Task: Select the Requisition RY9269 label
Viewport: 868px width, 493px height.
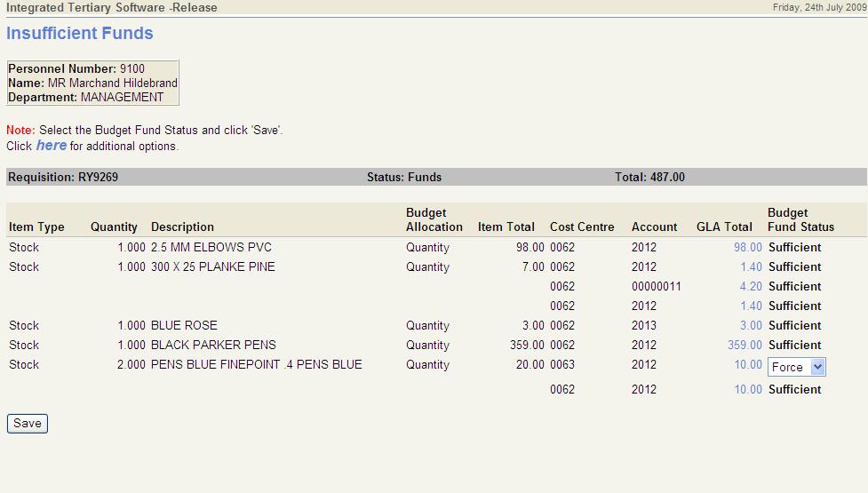Action: [63, 177]
